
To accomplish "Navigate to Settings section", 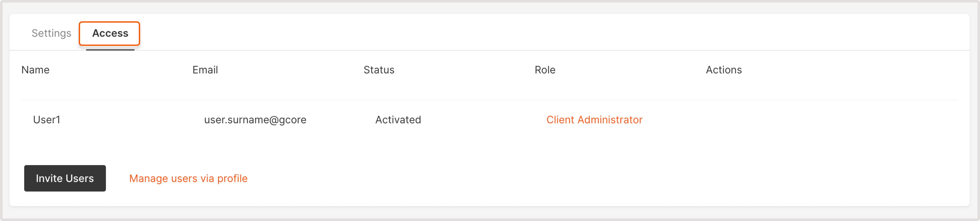I will (x=51, y=33).
